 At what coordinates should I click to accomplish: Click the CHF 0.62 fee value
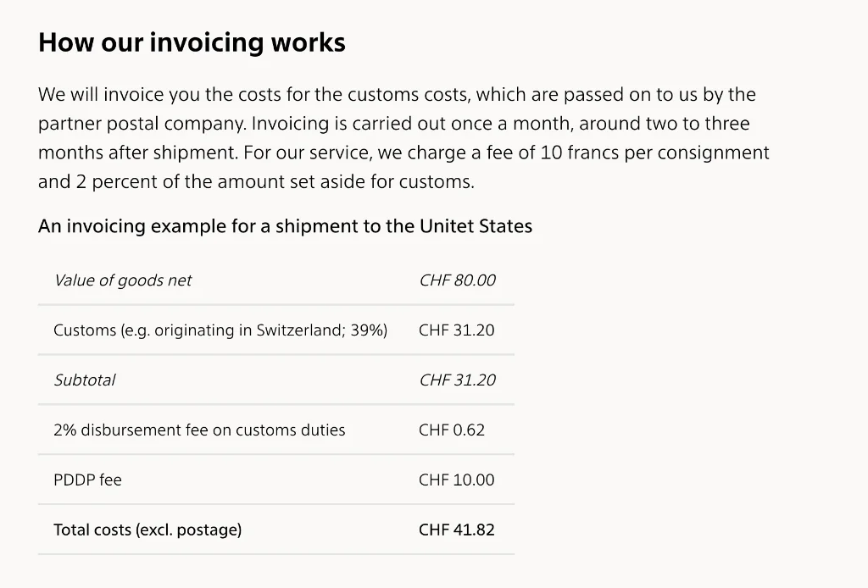coord(452,430)
